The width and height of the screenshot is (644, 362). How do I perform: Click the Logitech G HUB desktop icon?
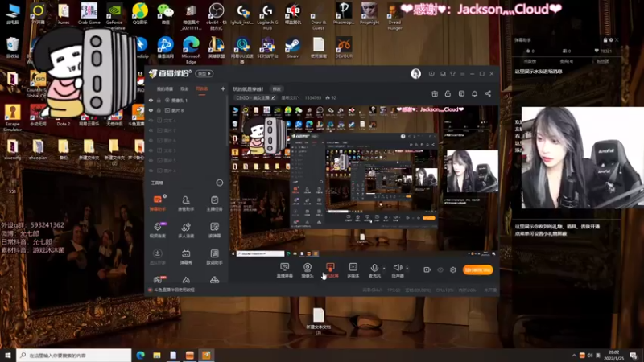click(x=267, y=16)
